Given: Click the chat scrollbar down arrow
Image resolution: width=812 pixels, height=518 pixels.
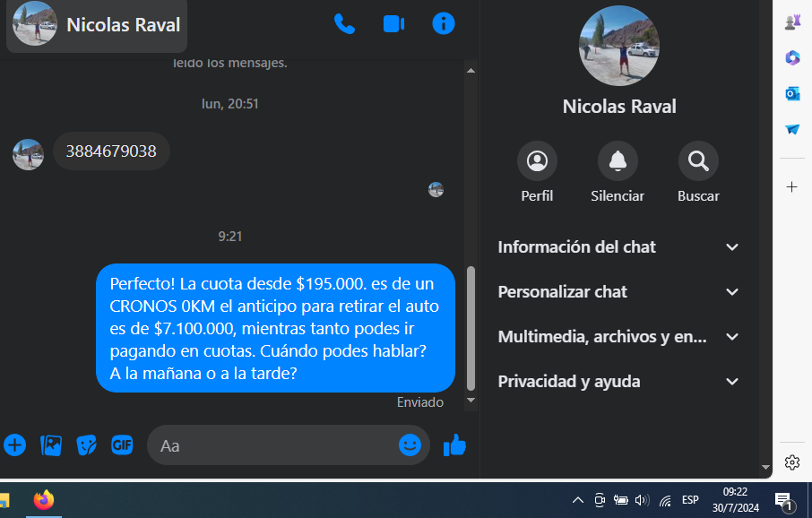Looking at the screenshot, I should click(471, 400).
